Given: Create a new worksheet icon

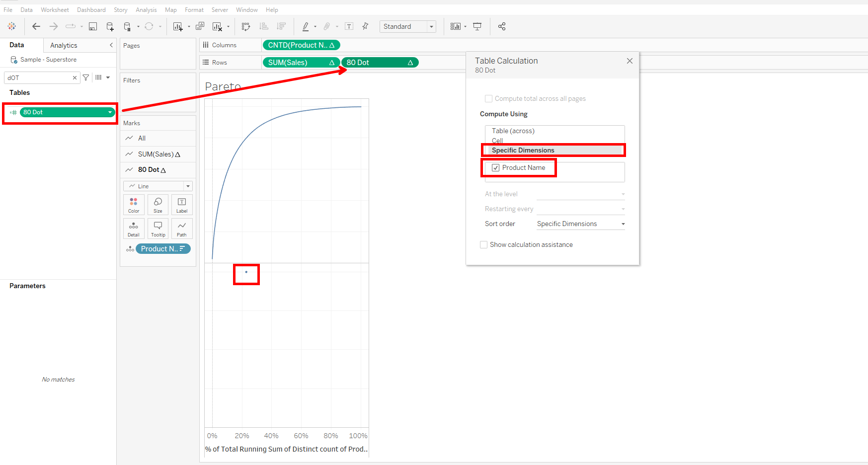Looking at the screenshot, I should click(178, 26).
